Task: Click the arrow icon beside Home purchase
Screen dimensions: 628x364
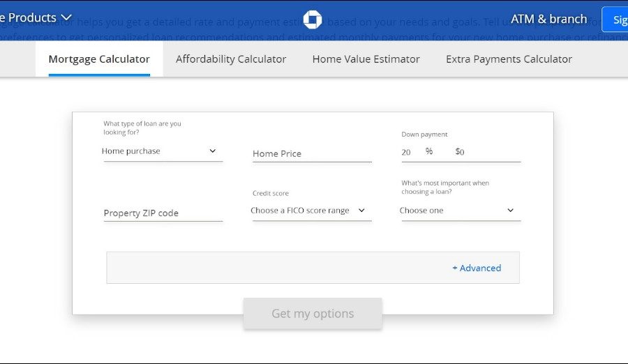Action: (213, 151)
